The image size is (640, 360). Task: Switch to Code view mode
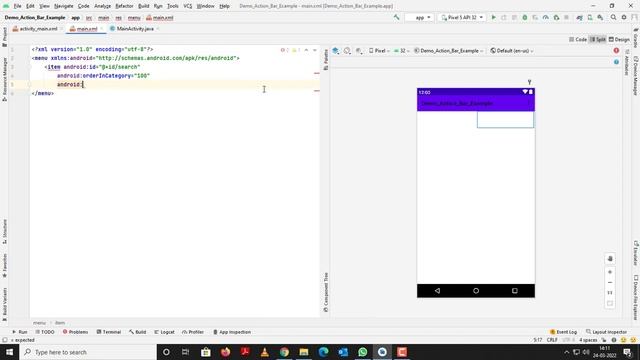[x=578, y=40]
